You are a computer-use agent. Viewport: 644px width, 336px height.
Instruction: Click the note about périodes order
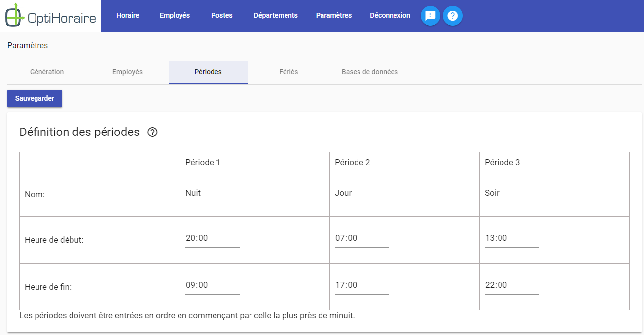[187, 315]
